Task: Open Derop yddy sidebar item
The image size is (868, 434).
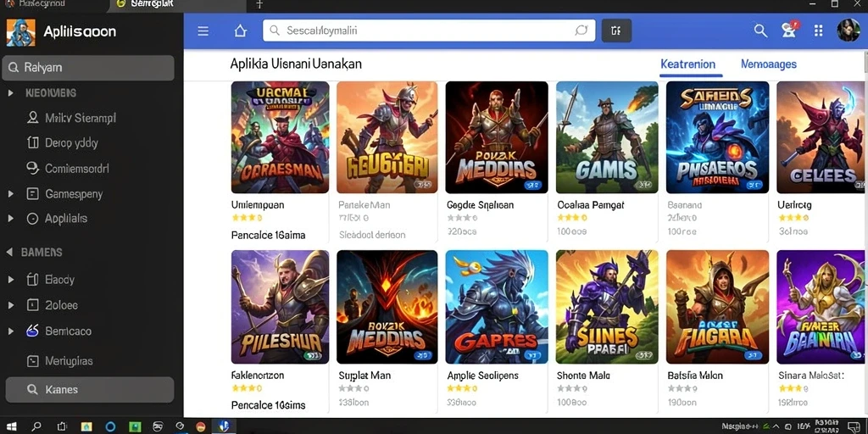Action: tap(63, 142)
